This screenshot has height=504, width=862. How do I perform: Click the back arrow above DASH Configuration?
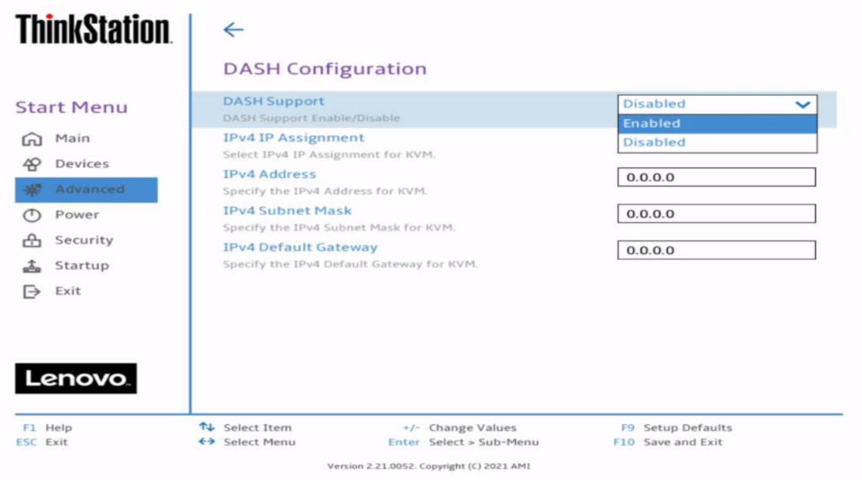point(233,30)
